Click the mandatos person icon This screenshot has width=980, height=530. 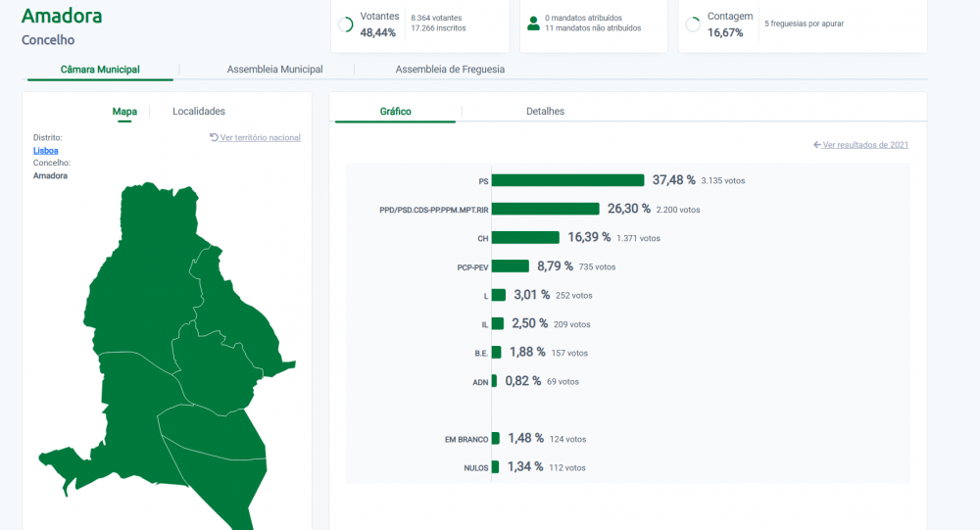[533, 24]
